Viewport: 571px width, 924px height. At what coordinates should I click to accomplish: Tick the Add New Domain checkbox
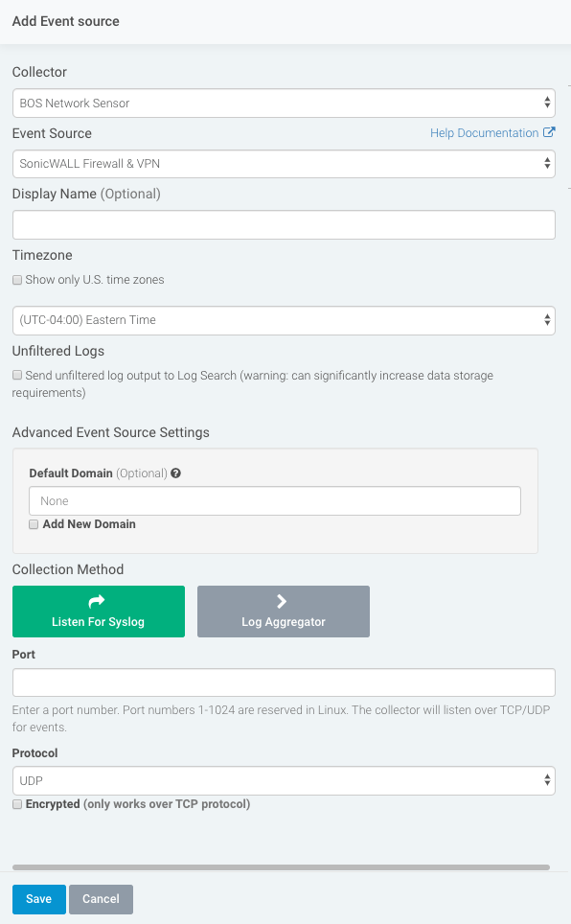tap(34, 524)
